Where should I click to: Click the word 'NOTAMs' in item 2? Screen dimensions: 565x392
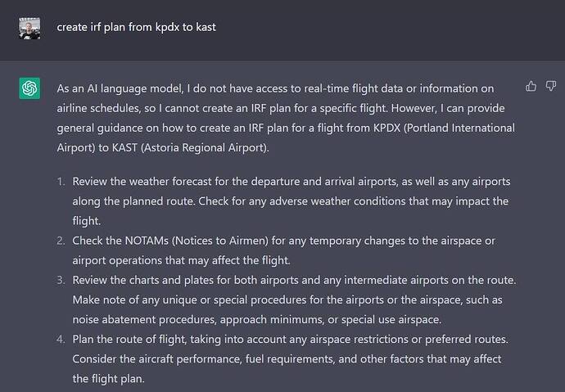[147, 241]
